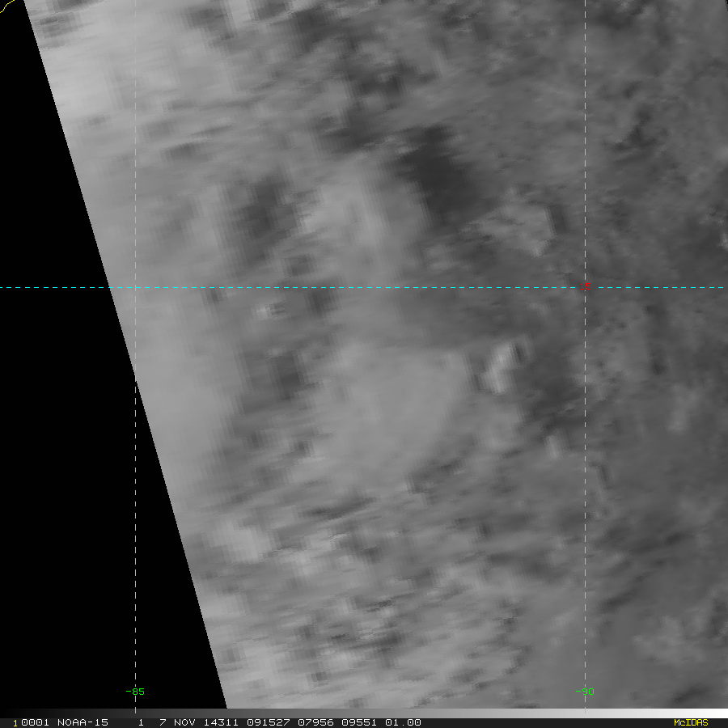Image resolution: width=728 pixels, height=728 pixels.
Task: Click the yellow frame indicator 1 at bottom-left
Action: click(15, 723)
